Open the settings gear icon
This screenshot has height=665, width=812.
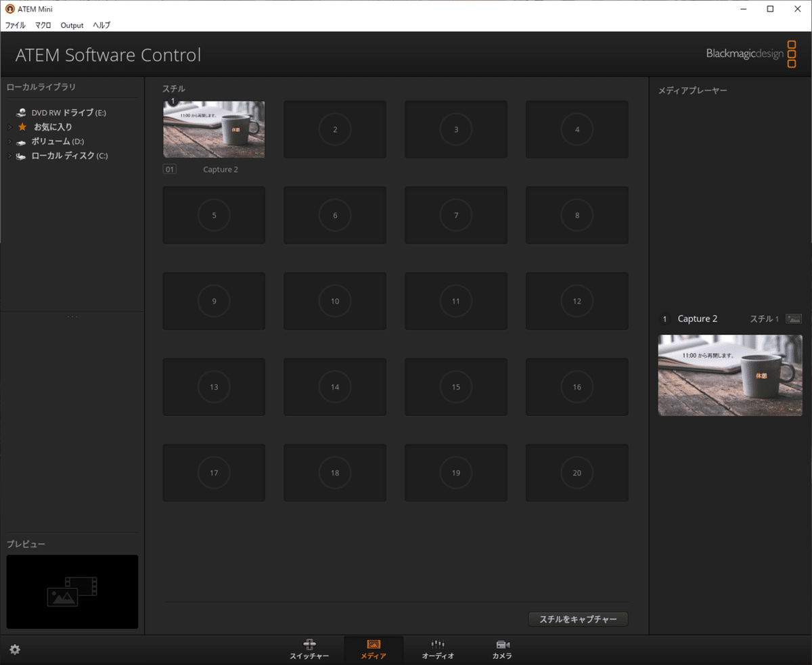15,649
